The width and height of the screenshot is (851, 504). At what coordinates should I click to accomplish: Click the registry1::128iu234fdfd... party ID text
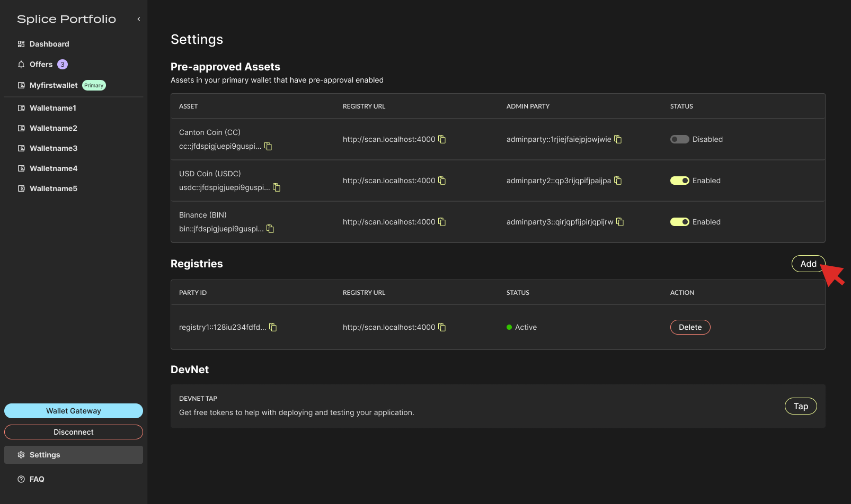tap(223, 327)
